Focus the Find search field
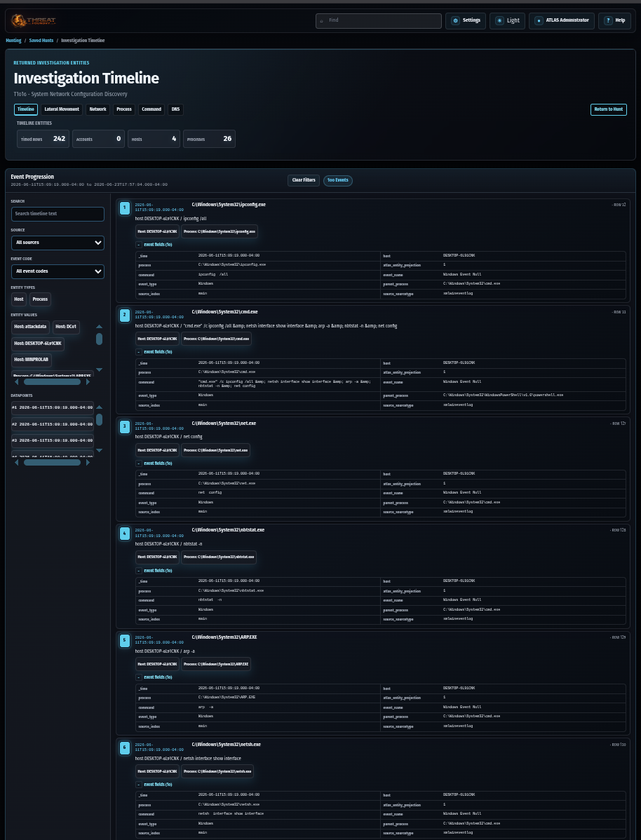The image size is (641, 840). click(x=379, y=20)
